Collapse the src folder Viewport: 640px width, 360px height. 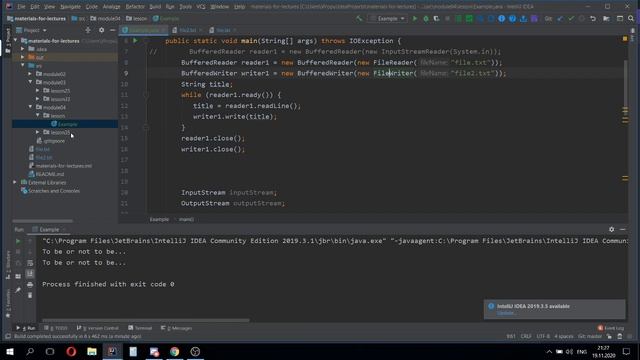(x=23, y=66)
